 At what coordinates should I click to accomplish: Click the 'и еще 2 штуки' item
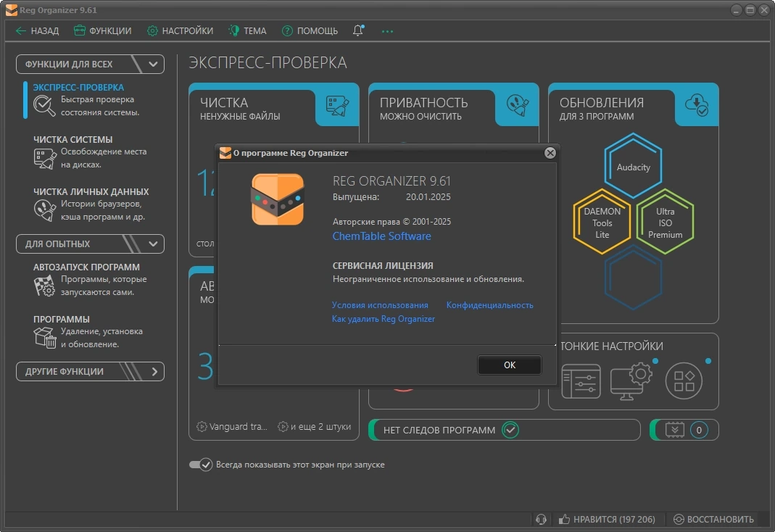tap(315, 426)
